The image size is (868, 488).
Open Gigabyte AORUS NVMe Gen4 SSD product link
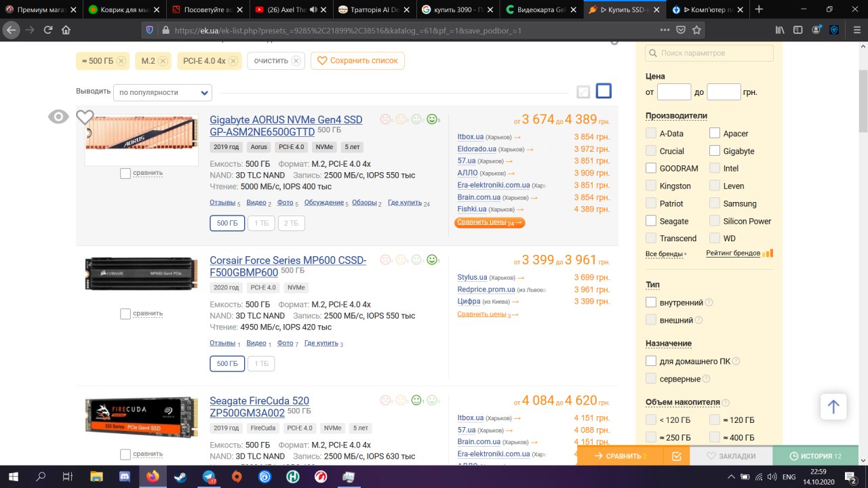tap(286, 125)
